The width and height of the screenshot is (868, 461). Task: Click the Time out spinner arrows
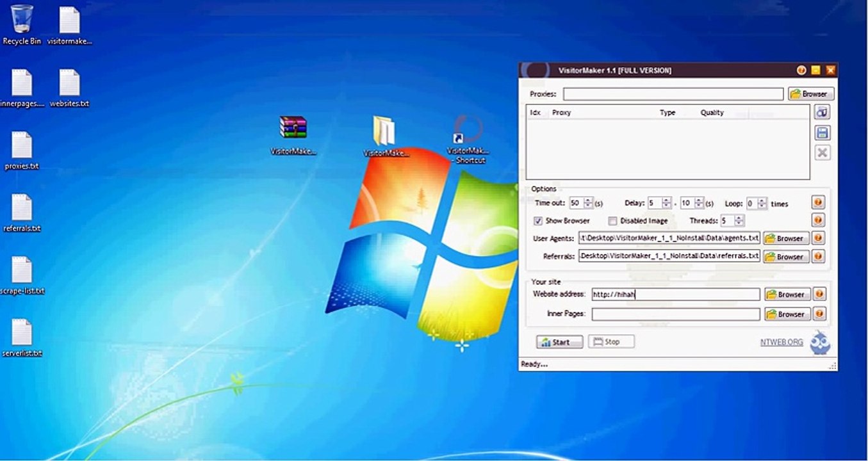(589, 203)
